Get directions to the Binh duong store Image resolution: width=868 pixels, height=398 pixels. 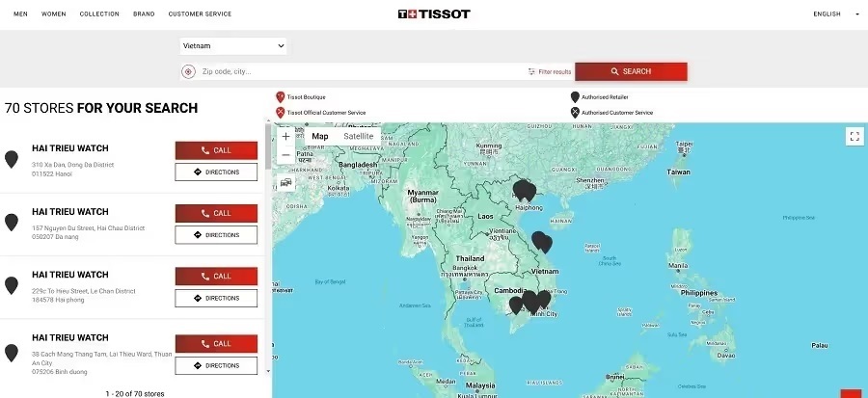(x=216, y=365)
